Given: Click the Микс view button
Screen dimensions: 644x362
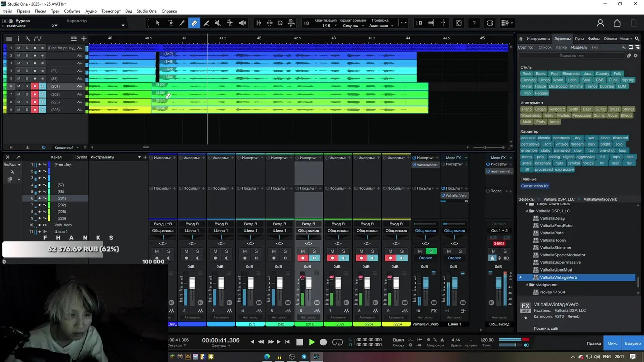Looking at the screenshot, I should [612, 343].
